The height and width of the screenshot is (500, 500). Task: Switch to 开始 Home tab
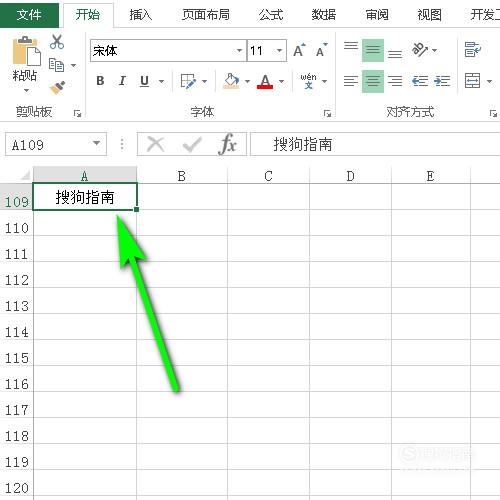click(x=88, y=15)
